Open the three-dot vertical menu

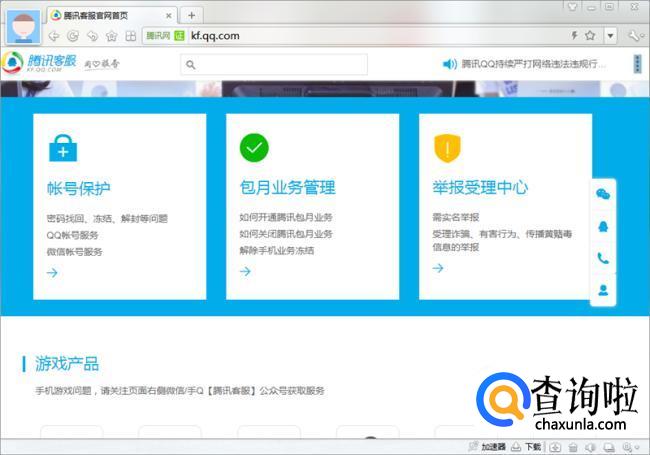(x=638, y=64)
